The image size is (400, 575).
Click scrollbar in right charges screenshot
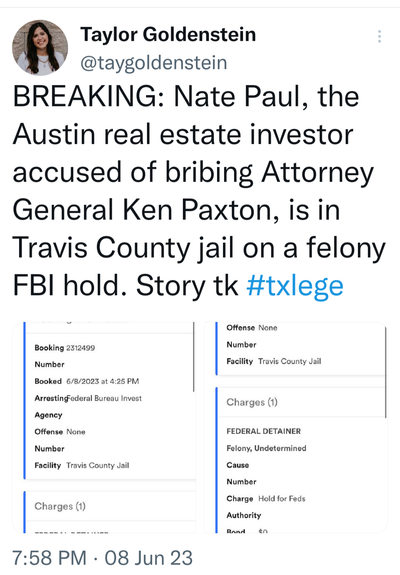[x=385, y=373]
